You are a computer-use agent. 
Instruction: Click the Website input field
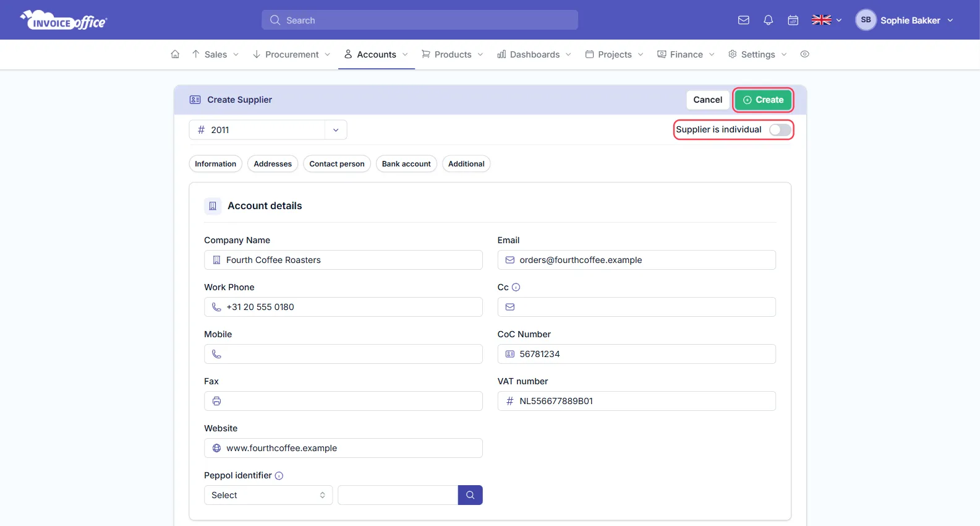tap(343, 448)
